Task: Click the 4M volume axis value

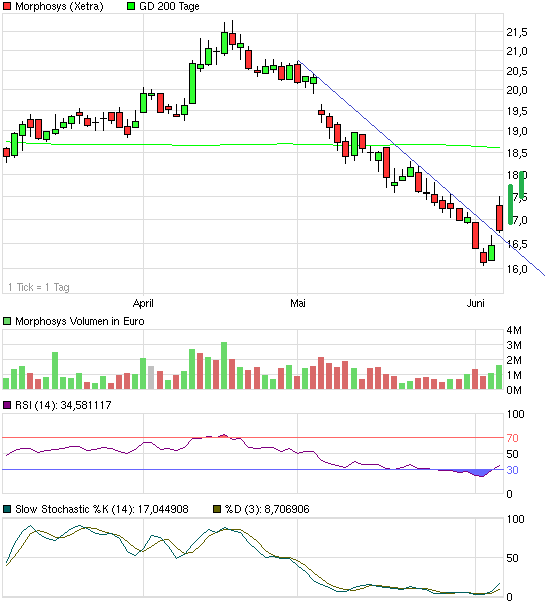Action: [514, 330]
